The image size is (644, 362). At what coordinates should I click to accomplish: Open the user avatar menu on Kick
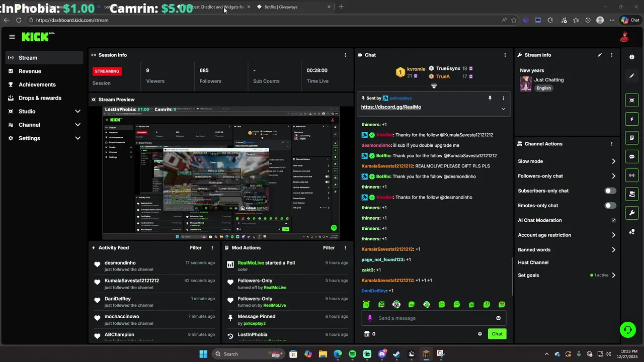click(624, 37)
